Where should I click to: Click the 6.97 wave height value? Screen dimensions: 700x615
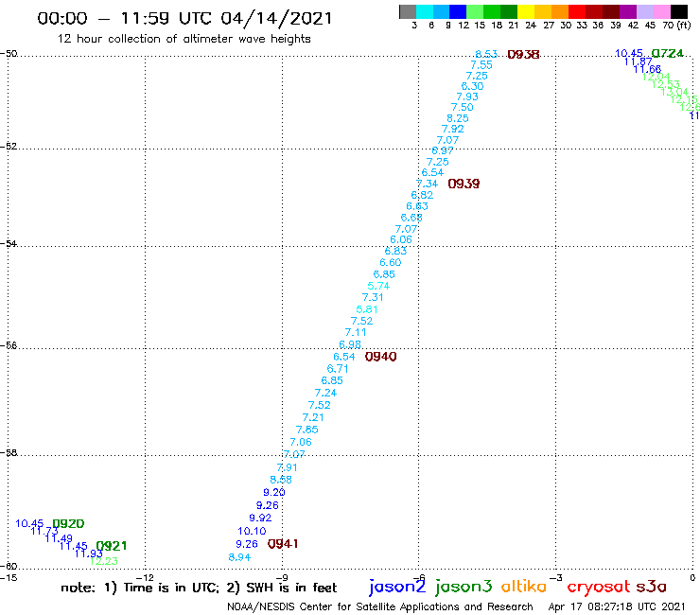(443, 150)
